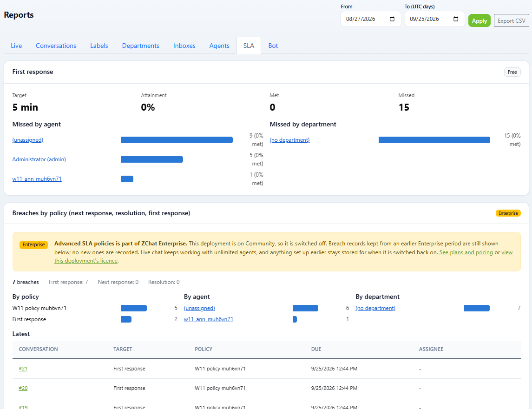
Task: Click W11 policy muh6vn71 under By policy
Action: click(39, 308)
